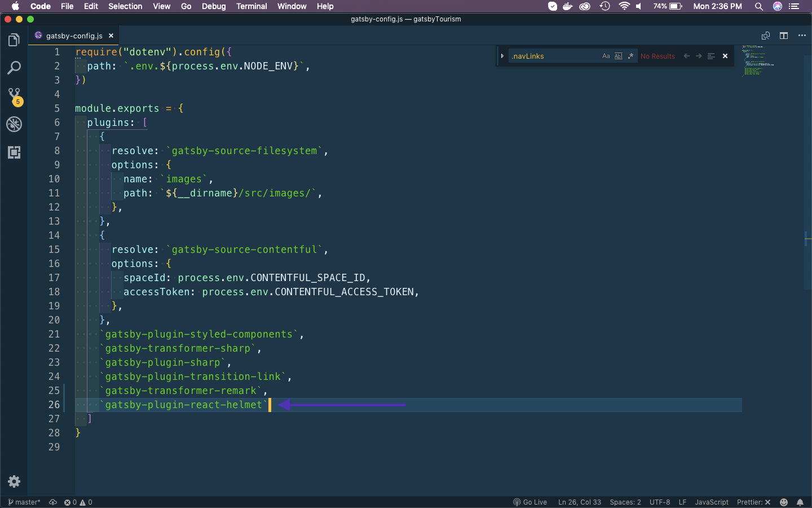Toggle Match Whole Word in find widget
Viewport: 812px width, 508px height.
619,56
